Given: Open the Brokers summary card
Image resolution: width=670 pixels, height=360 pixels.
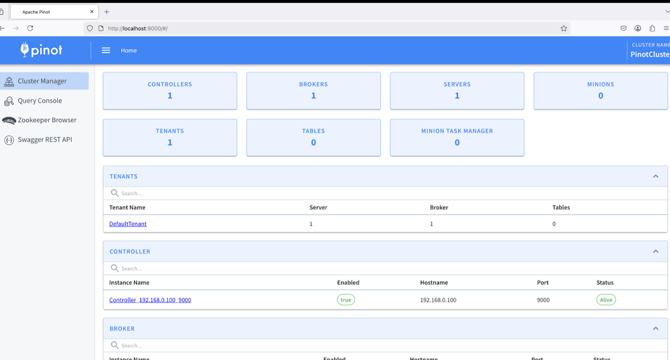Looking at the screenshot, I should (x=314, y=91).
